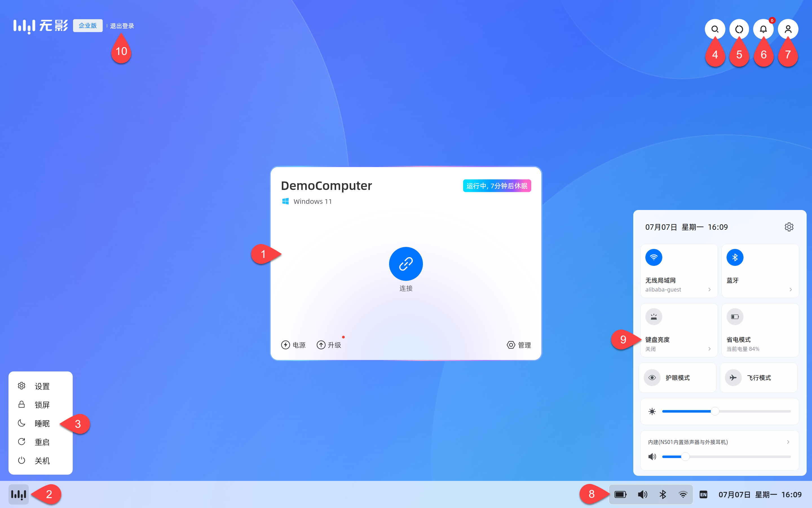Switch the EN input method indicator
The image size is (812, 508).
(x=703, y=494)
